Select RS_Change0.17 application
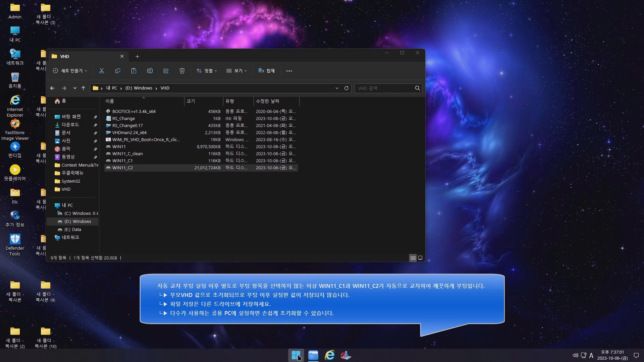 201,125
